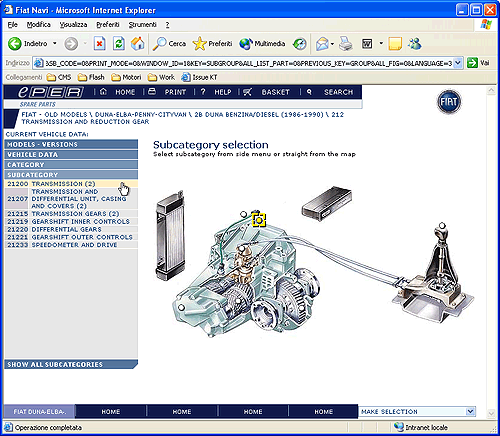Select 21233 SPEEDOMETER AND DRIVE
This screenshot has height=436, width=500.
pyautogui.click(x=71, y=245)
